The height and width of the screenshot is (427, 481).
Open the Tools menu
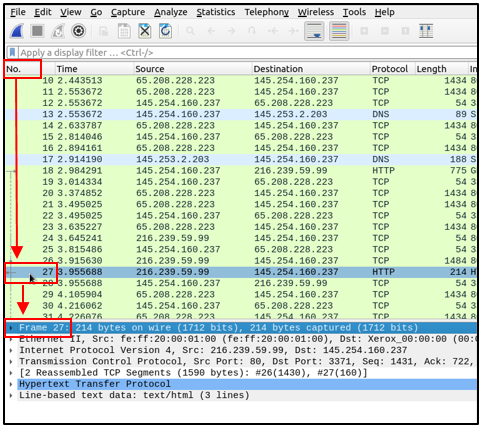[x=354, y=12]
